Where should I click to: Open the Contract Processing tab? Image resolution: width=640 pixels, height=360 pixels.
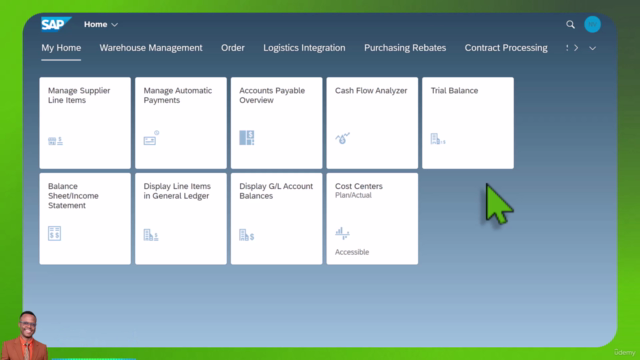point(506,48)
